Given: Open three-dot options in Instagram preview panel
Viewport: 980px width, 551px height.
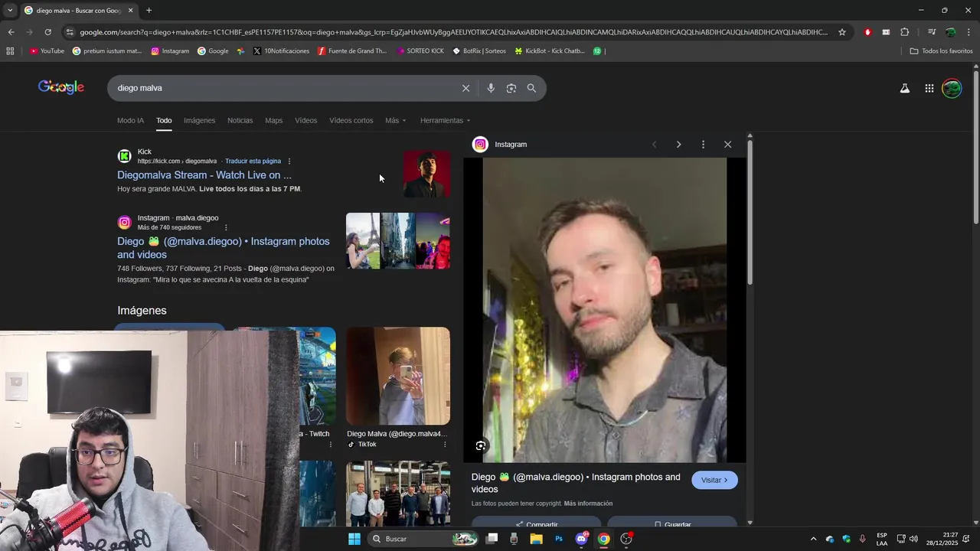Looking at the screenshot, I should 703,145.
